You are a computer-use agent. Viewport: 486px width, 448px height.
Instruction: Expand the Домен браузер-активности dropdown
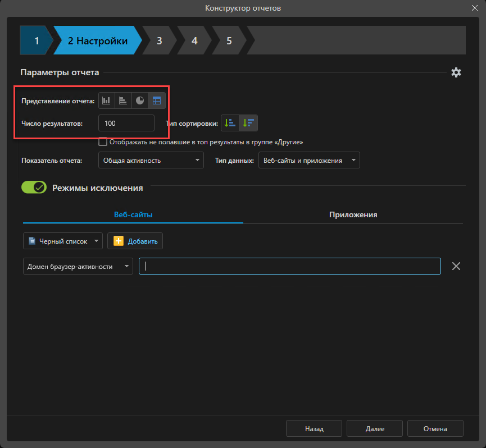78,267
